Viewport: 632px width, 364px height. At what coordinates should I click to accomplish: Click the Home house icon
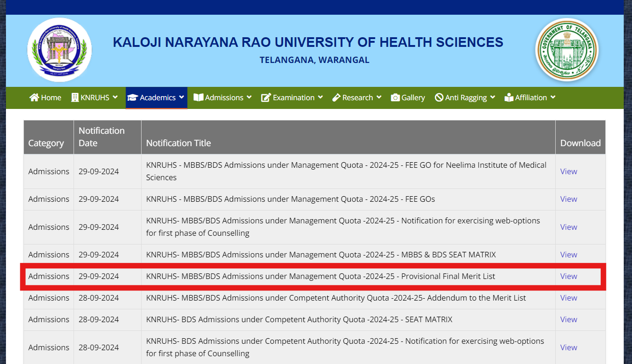(x=34, y=97)
